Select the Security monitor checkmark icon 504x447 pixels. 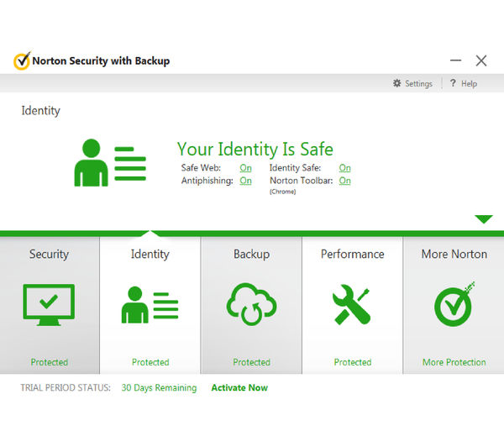click(49, 305)
